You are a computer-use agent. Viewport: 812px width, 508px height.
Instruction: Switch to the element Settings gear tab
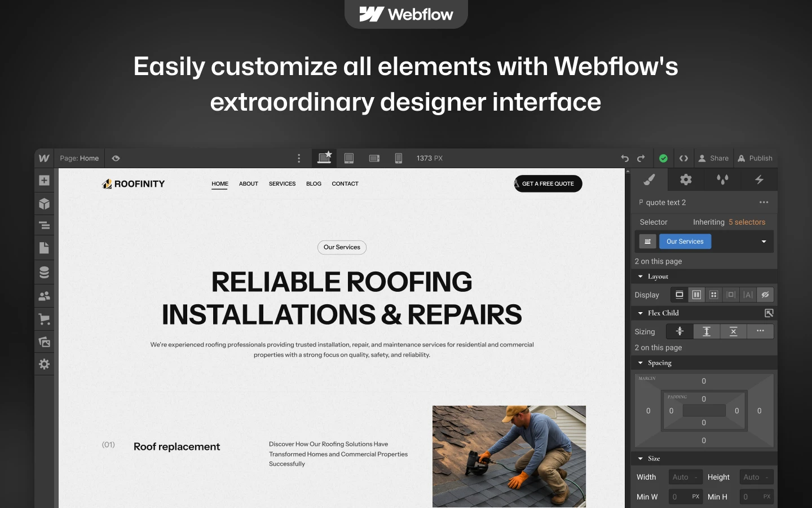click(x=686, y=179)
